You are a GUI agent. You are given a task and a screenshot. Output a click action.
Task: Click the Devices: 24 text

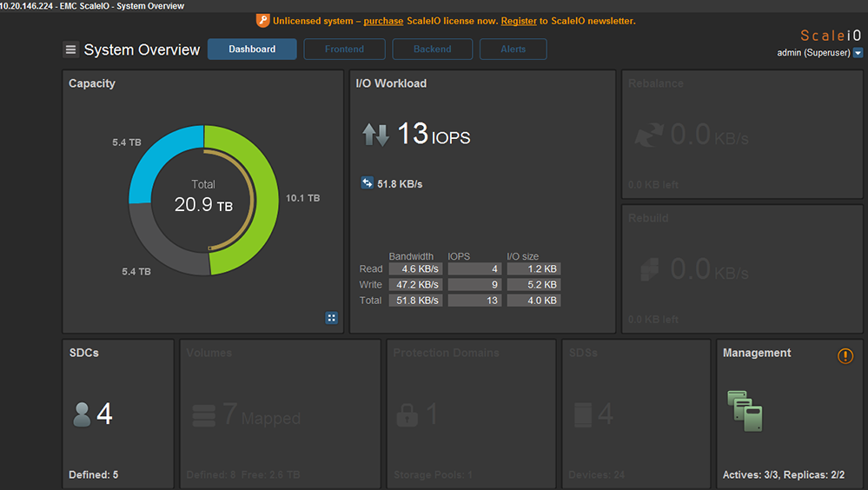[x=596, y=474]
